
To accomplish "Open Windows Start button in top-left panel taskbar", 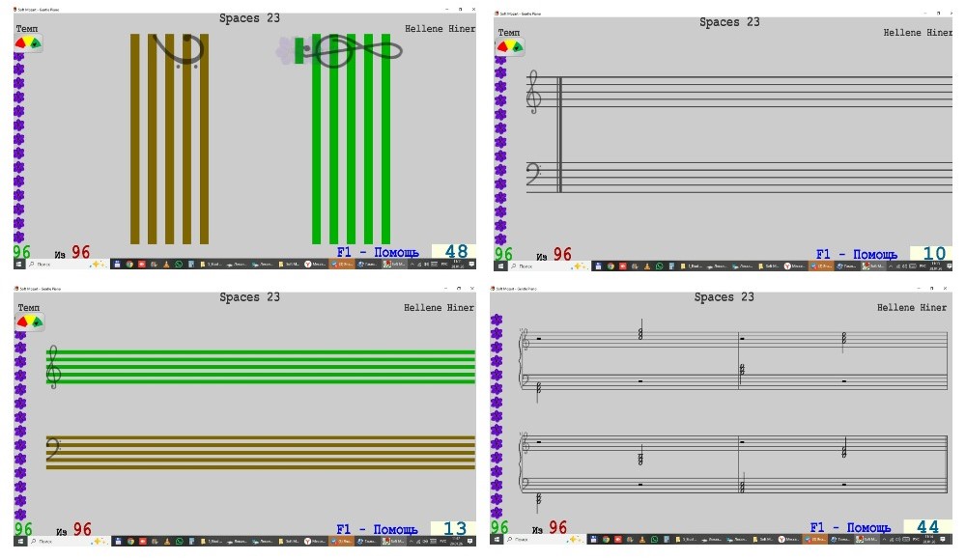I will tap(17, 265).
